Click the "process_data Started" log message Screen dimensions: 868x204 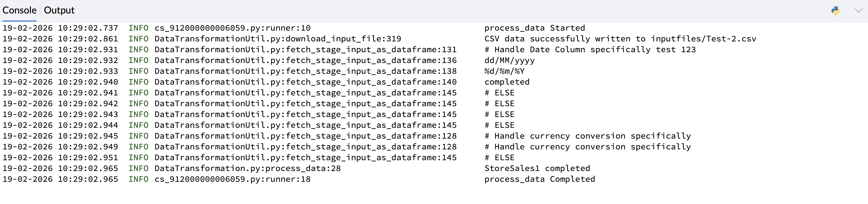tap(534, 28)
